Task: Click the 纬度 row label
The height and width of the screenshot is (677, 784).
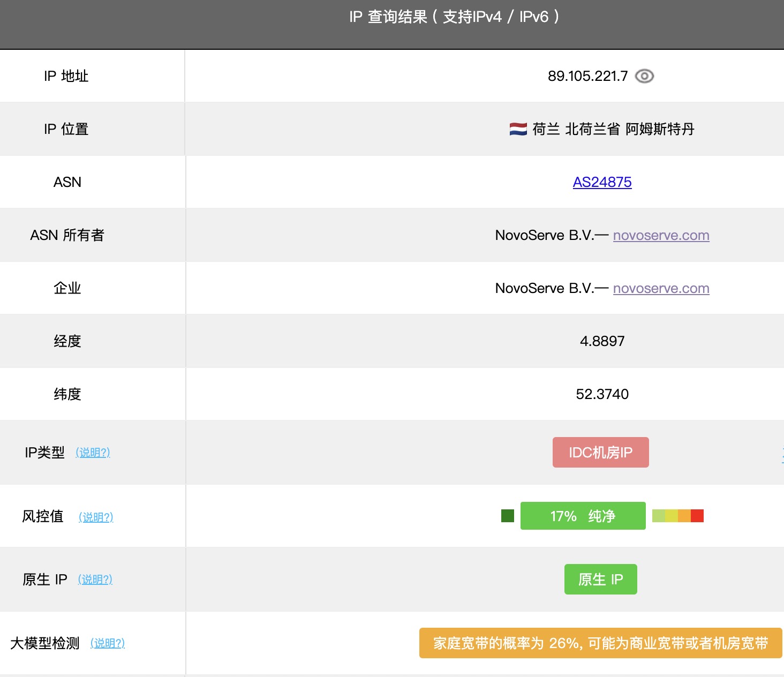Action: (67, 394)
